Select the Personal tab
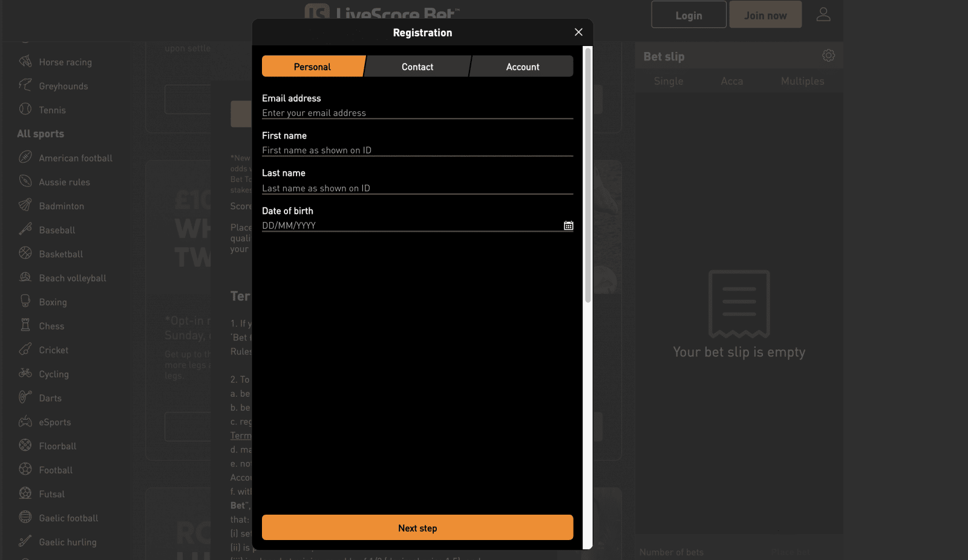The height and width of the screenshot is (560, 968). (x=313, y=67)
